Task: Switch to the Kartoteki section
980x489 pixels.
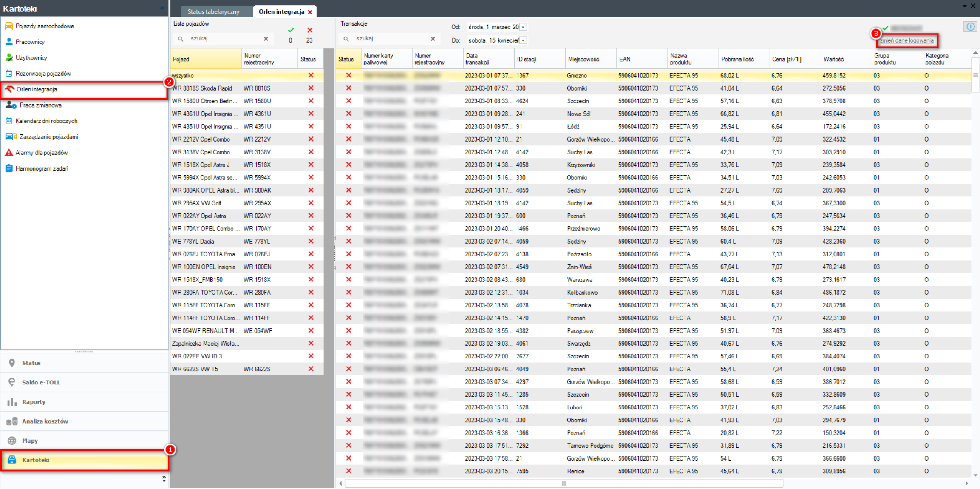Action: coord(84,460)
